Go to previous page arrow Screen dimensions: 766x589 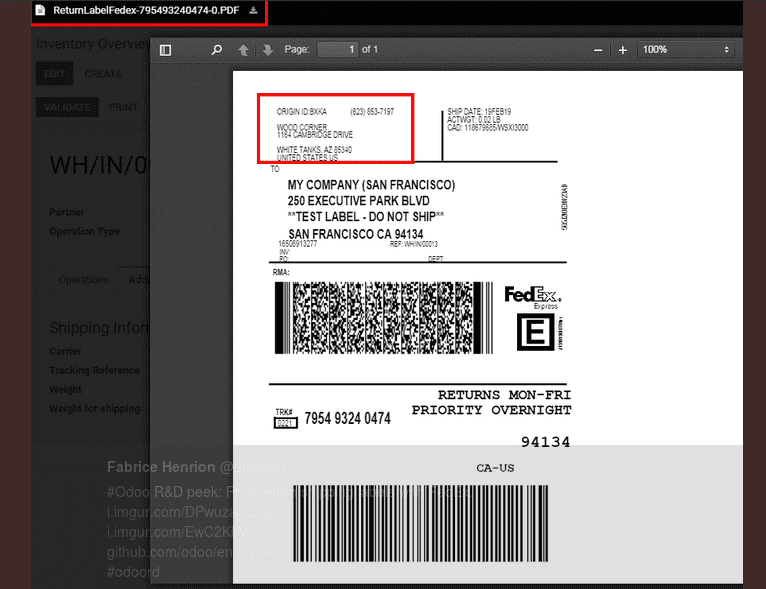tap(243, 50)
